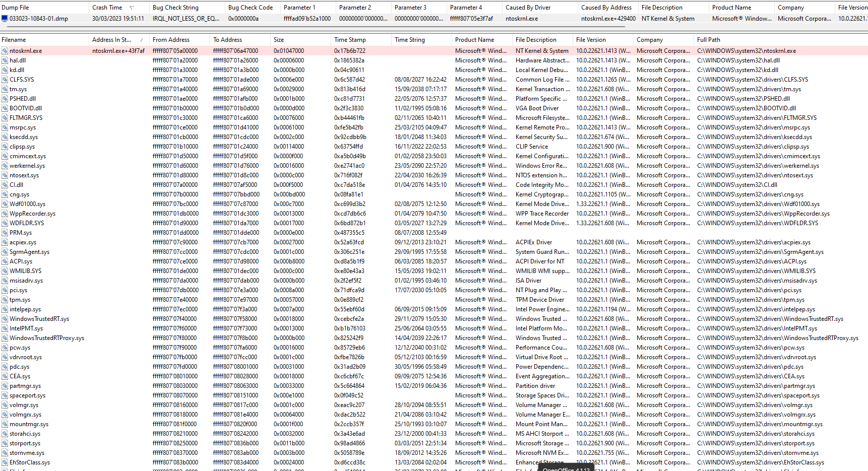The height and width of the screenshot is (471, 868).
Task: Sort by the Dump File column header
Action: coord(44,8)
